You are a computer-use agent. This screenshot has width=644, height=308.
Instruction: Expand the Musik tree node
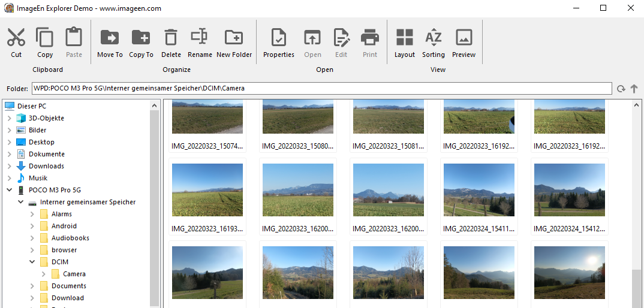[x=10, y=178]
